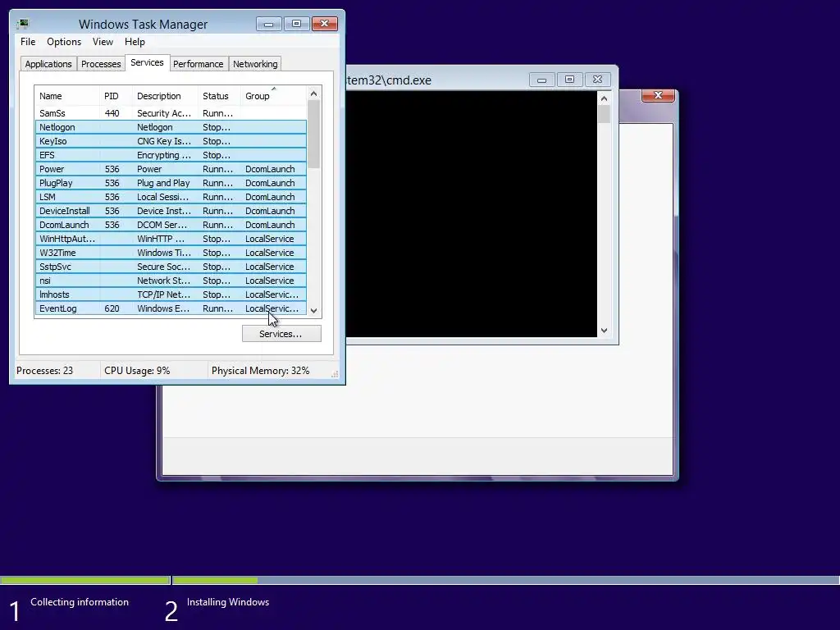840x630 pixels.
Task: Sort by Status column header
Action: pyautogui.click(x=219, y=96)
